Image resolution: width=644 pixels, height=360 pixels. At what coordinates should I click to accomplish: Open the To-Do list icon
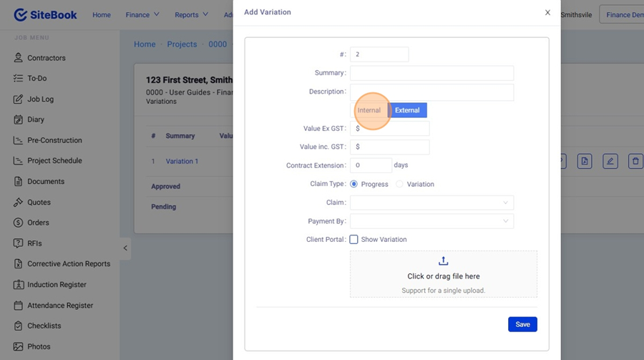coord(18,79)
